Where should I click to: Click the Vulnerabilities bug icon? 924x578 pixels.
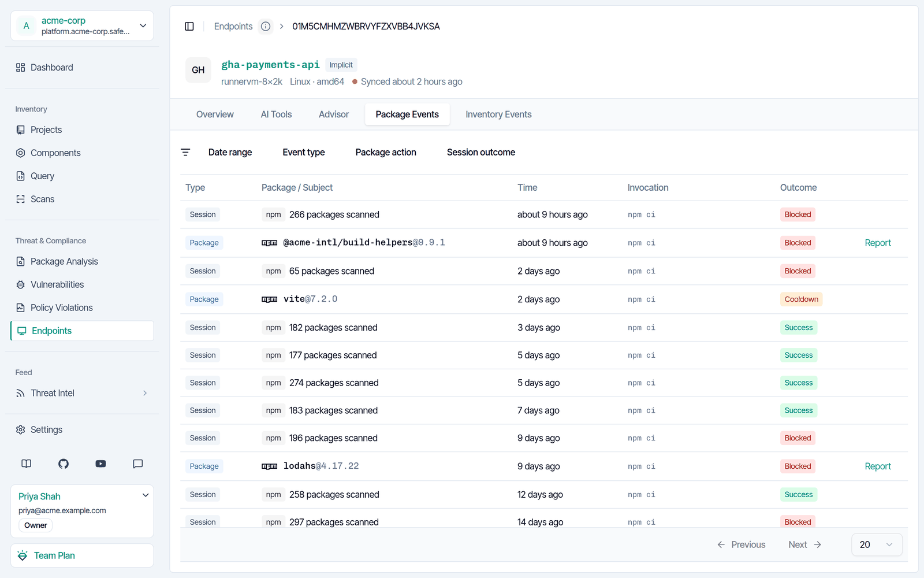(x=21, y=285)
